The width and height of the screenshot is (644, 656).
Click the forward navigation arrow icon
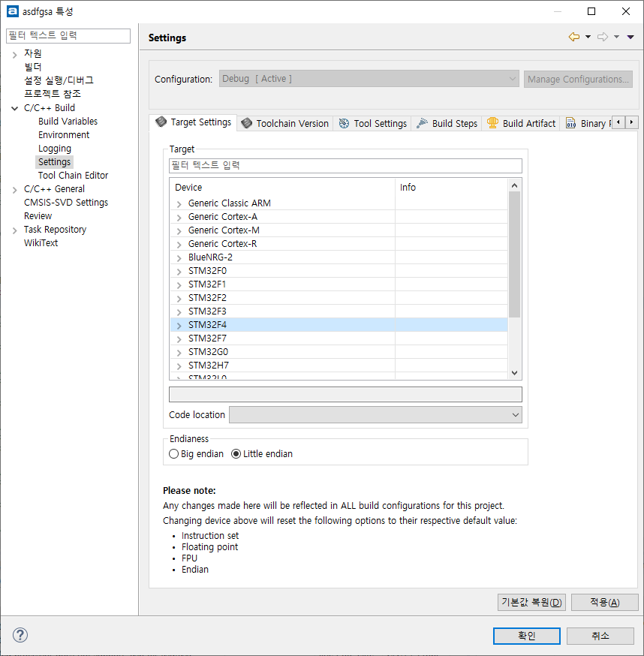[x=603, y=38]
